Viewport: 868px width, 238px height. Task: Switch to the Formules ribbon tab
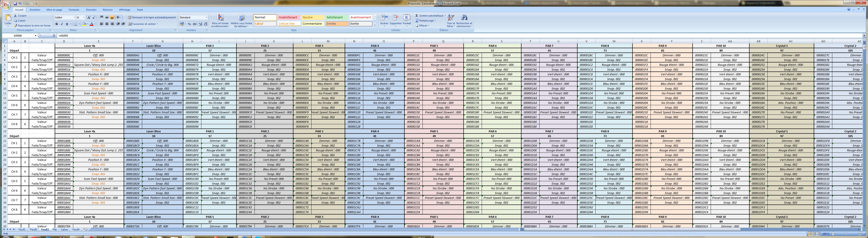(74, 10)
